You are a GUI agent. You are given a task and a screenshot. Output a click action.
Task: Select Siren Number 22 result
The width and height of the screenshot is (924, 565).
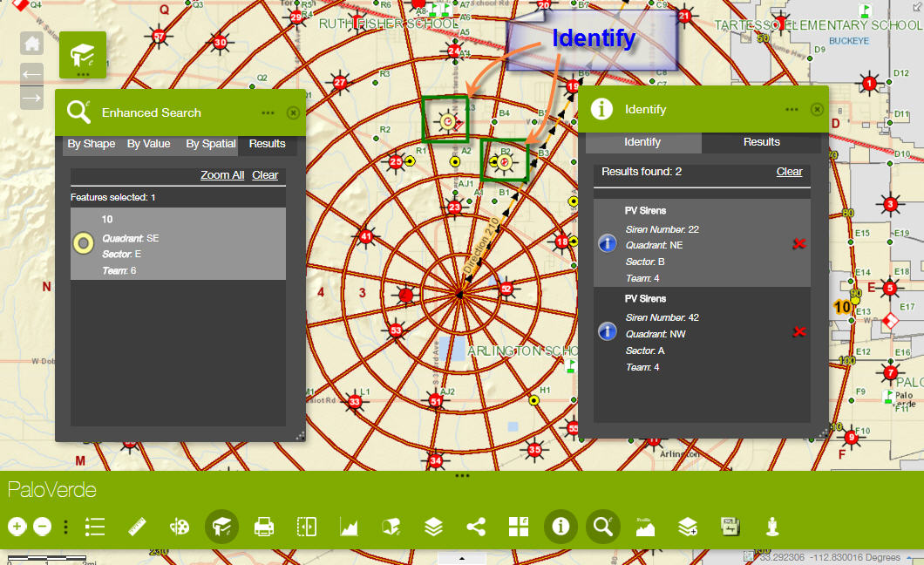[702, 242]
